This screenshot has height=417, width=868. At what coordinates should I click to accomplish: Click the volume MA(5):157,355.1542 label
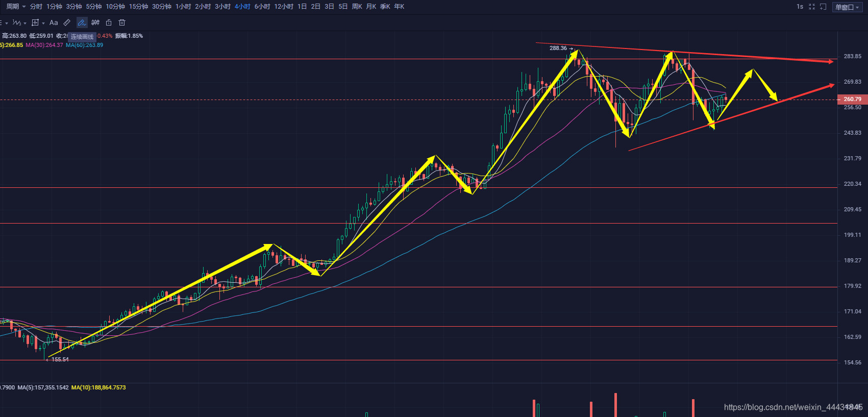pos(43,387)
